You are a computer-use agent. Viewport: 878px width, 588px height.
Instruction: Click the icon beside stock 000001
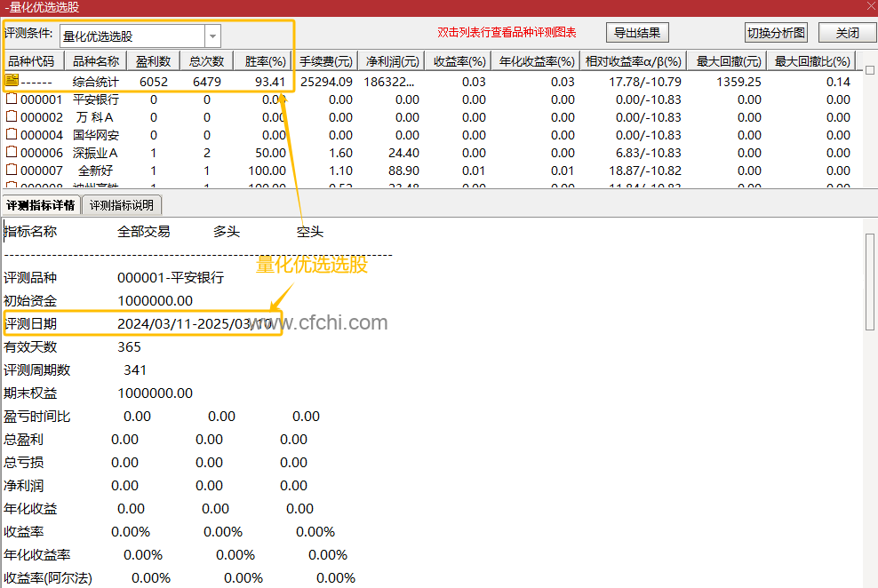point(12,99)
